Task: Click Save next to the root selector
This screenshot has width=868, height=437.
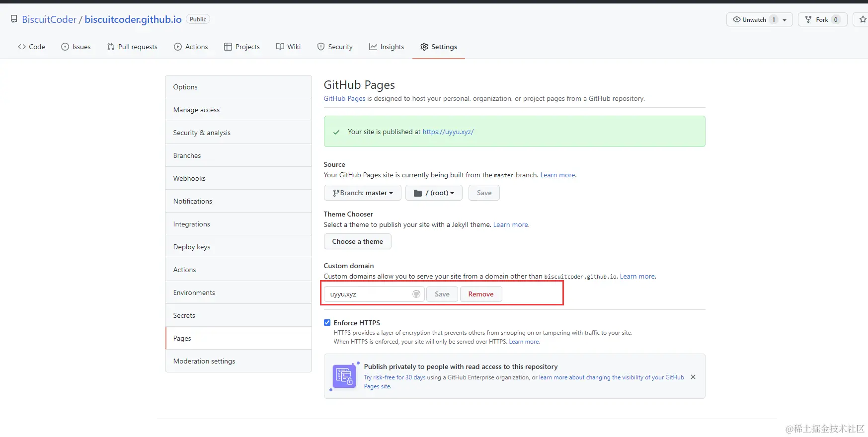Action: point(484,193)
